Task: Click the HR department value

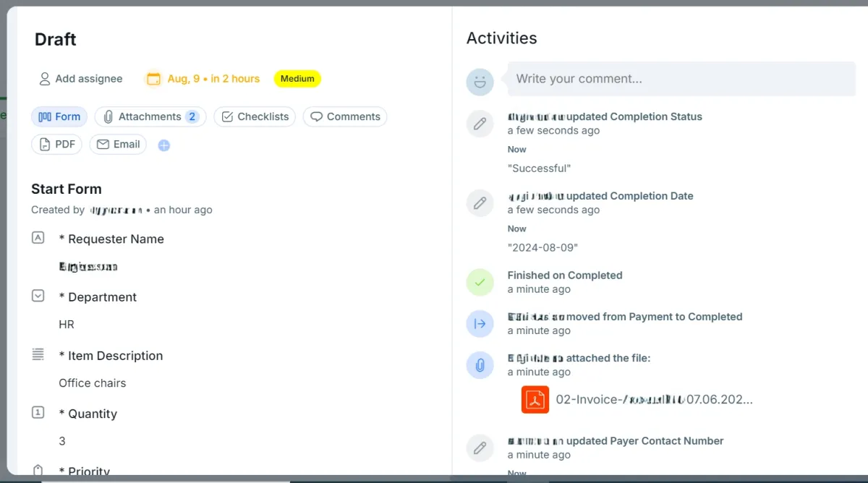Action: 67,325
